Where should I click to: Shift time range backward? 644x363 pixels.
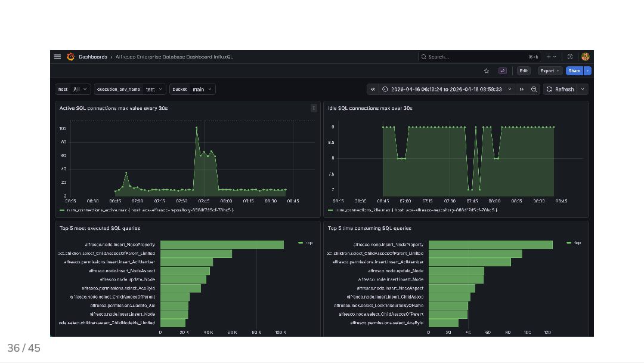373,90
